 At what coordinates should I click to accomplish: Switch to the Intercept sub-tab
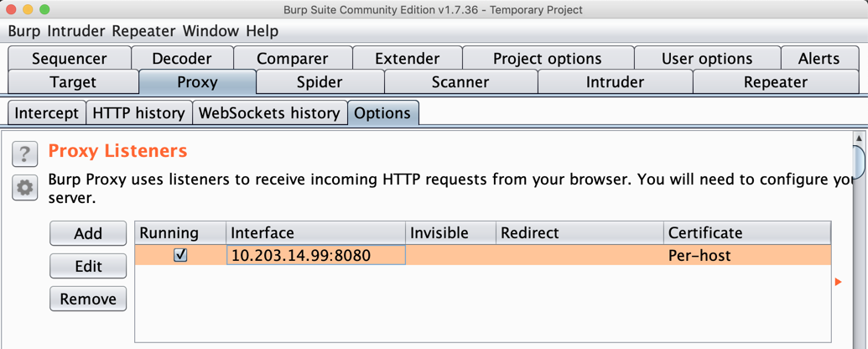[46, 113]
